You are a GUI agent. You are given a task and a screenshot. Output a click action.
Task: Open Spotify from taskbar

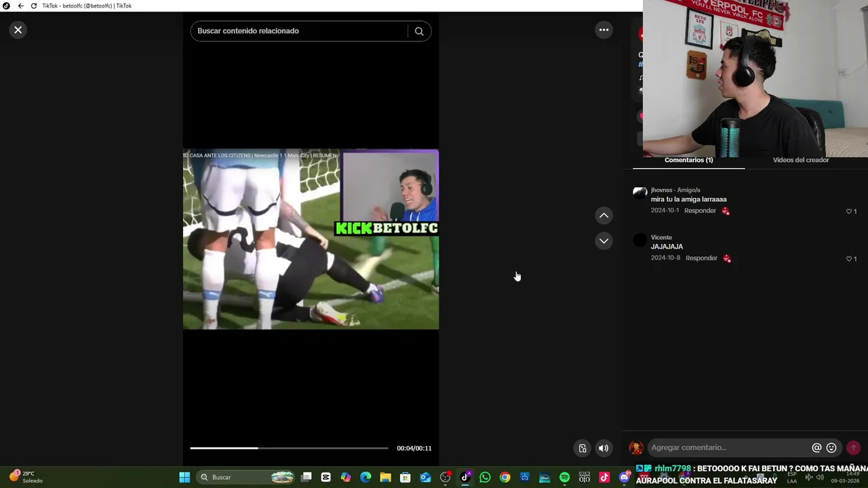pyautogui.click(x=564, y=477)
